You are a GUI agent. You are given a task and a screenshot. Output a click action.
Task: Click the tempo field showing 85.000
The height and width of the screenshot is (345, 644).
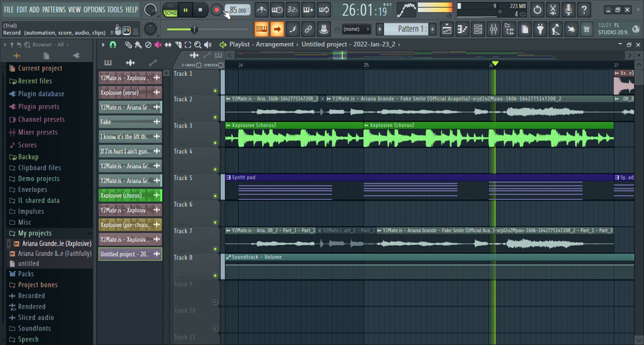[238, 10]
